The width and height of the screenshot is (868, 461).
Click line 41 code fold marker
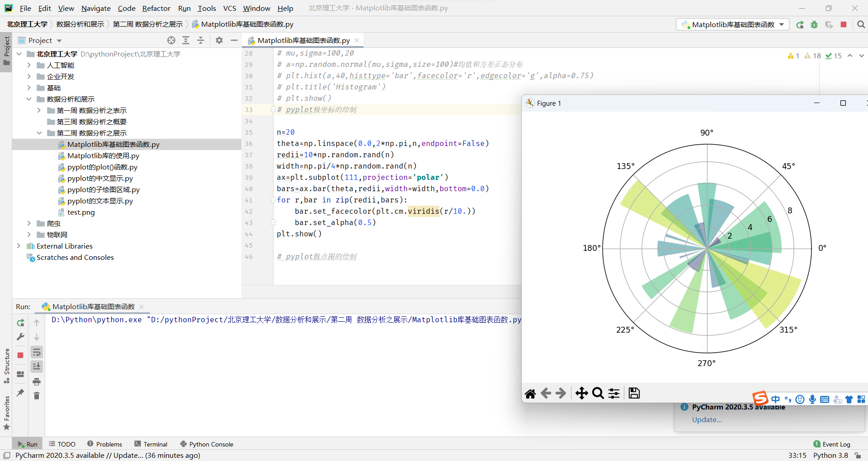pos(273,200)
